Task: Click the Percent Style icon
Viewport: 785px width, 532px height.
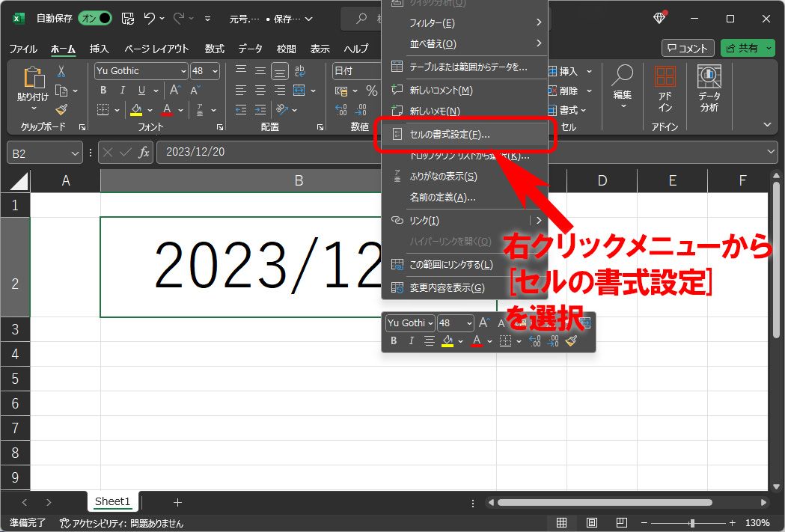Action: pyautogui.click(x=371, y=91)
